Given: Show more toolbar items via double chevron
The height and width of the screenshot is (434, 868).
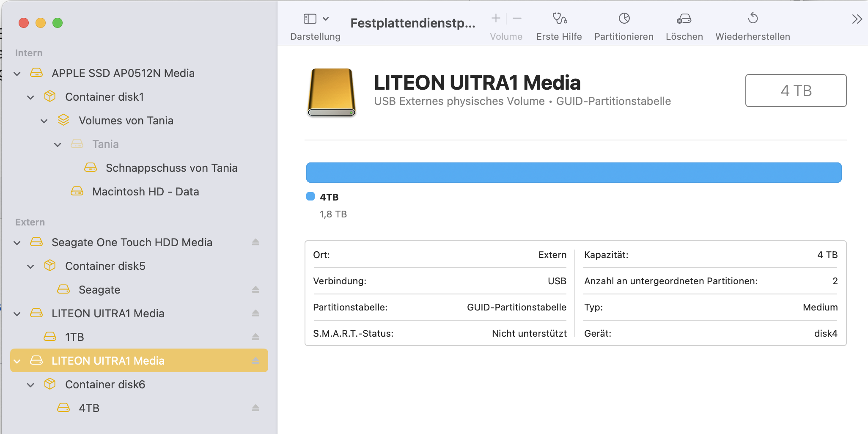Looking at the screenshot, I should 857,19.
